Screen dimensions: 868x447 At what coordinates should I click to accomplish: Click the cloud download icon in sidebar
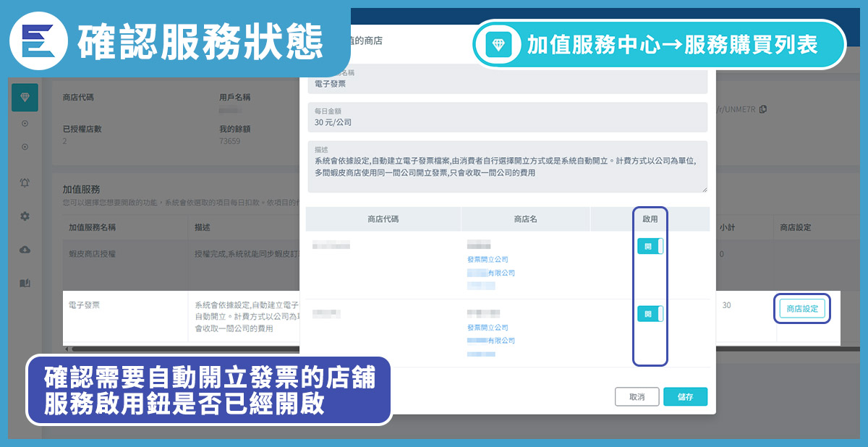[25, 250]
